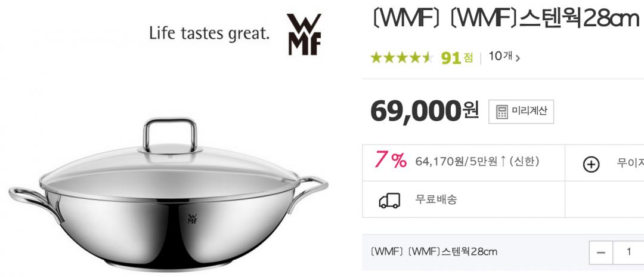Viewport: 644px width, 277px height.
Task: Click the 'Life tastes great.' banner text
Action: (x=209, y=33)
